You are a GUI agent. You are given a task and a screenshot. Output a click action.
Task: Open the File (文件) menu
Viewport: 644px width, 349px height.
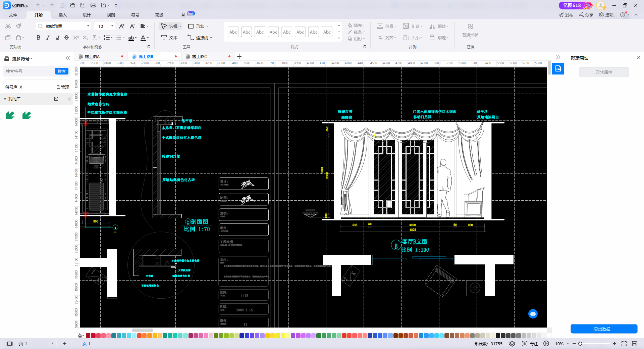pos(13,15)
